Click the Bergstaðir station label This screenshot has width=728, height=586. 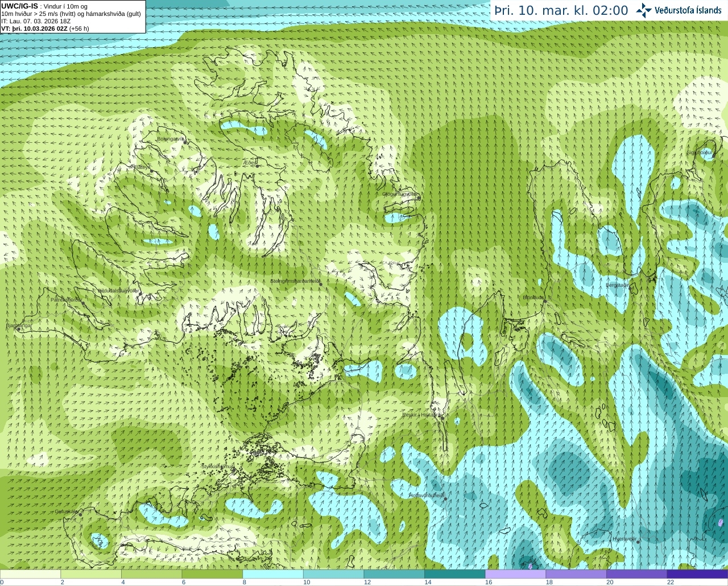617,285
